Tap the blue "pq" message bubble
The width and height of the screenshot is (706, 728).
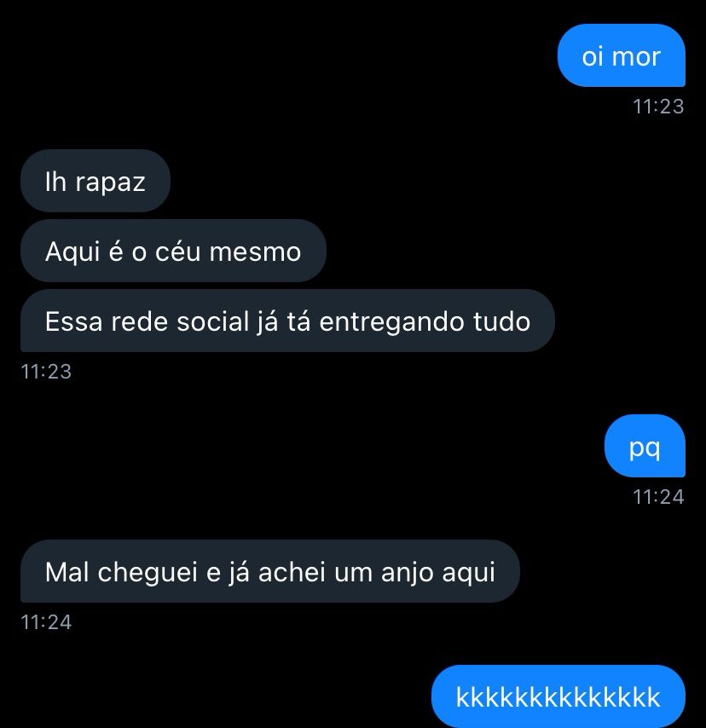(645, 446)
